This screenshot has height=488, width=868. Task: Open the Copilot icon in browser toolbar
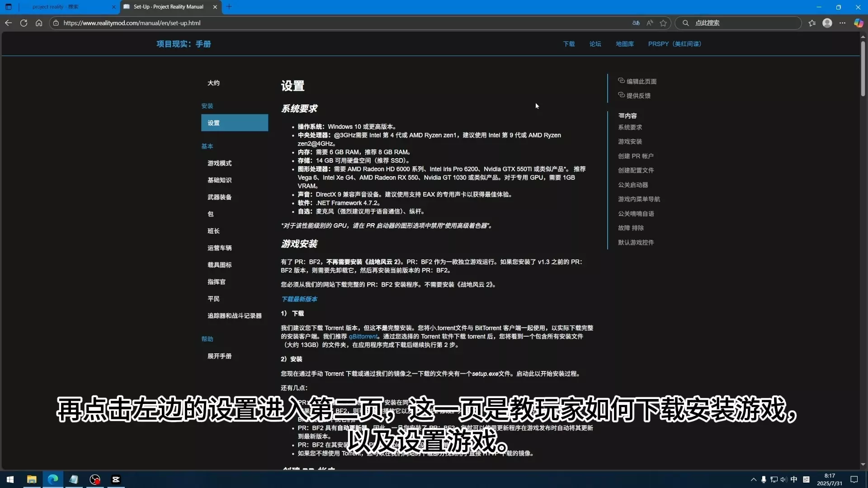858,23
